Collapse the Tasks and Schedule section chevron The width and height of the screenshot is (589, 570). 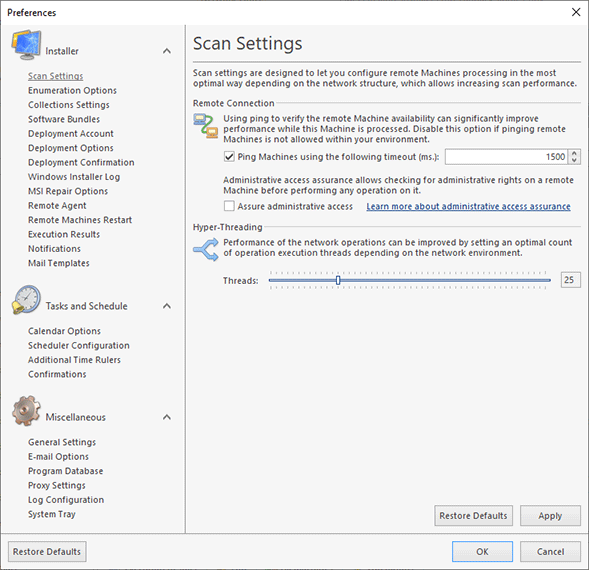point(167,306)
